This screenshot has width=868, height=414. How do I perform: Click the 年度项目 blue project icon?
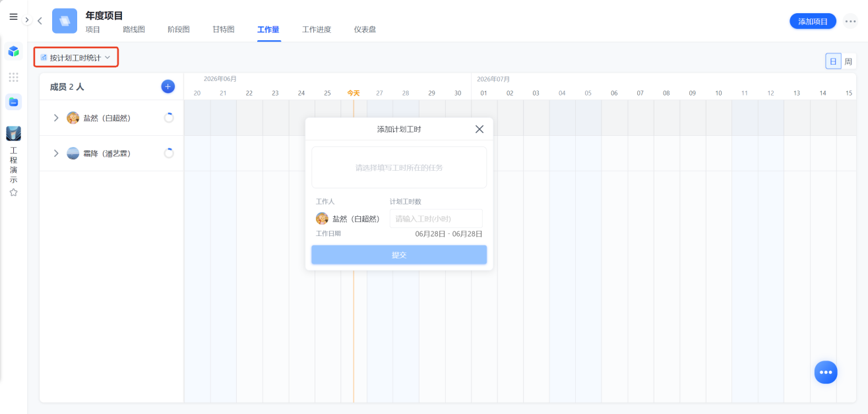click(x=65, y=20)
